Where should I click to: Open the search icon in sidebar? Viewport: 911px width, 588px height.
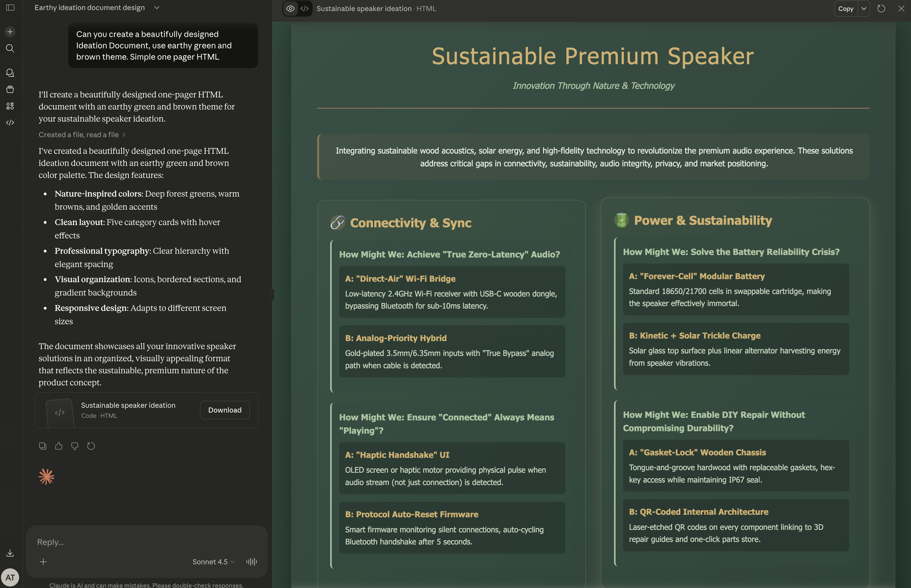coord(10,49)
